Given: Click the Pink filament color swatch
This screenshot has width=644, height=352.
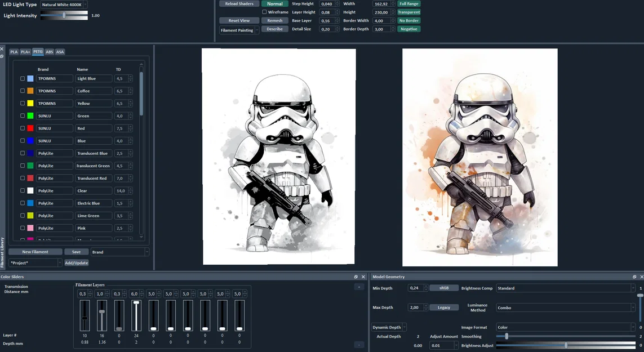Looking at the screenshot, I should tap(30, 228).
